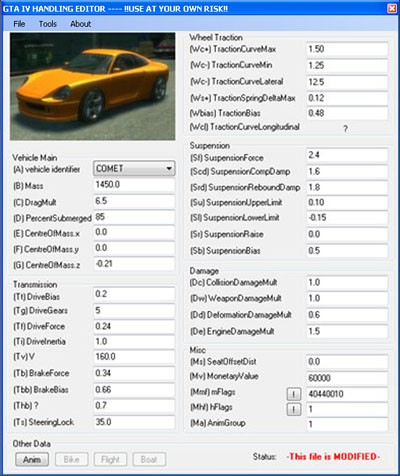The width and height of the screenshot is (400, 476).
Task: Click the SuspensionForce input field
Action: [347, 155]
